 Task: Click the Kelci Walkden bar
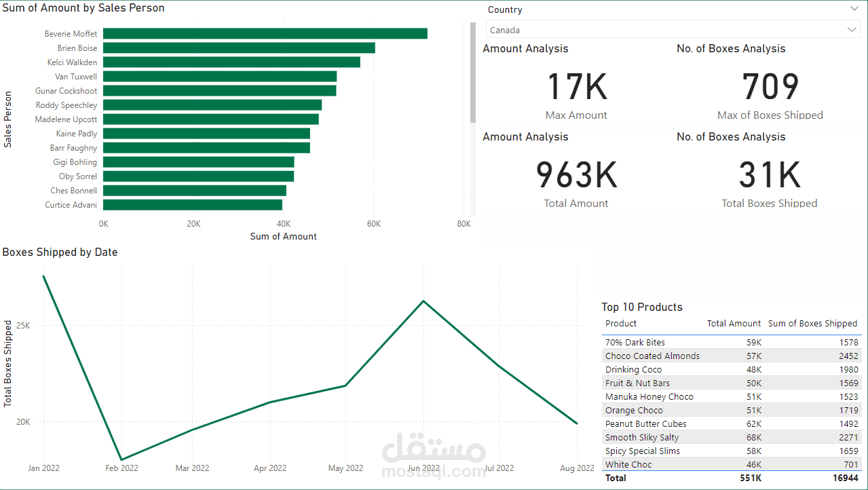pos(231,62)
